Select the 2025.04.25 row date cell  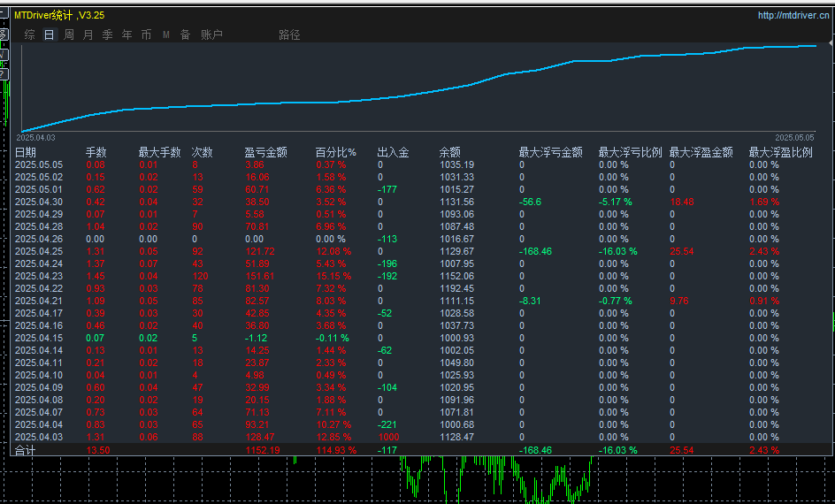(x=39, y=251)
